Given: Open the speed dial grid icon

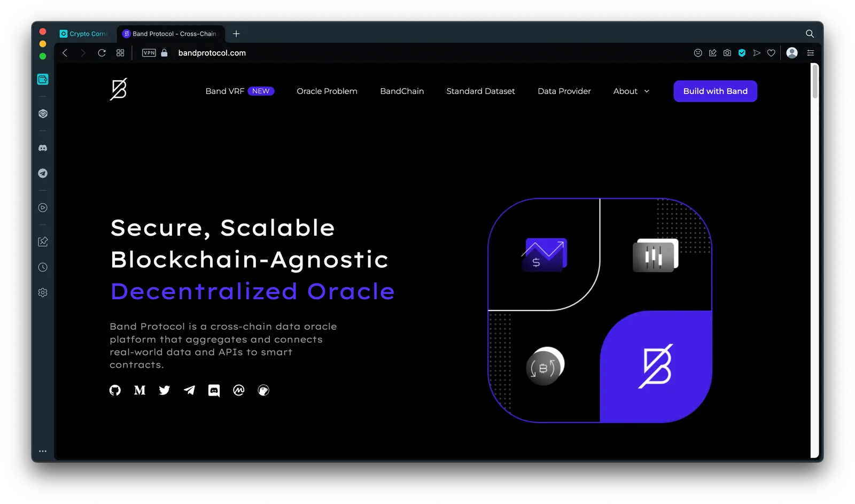Looking at the screenshot, I should pyautogui.click(x=120, y=53).
